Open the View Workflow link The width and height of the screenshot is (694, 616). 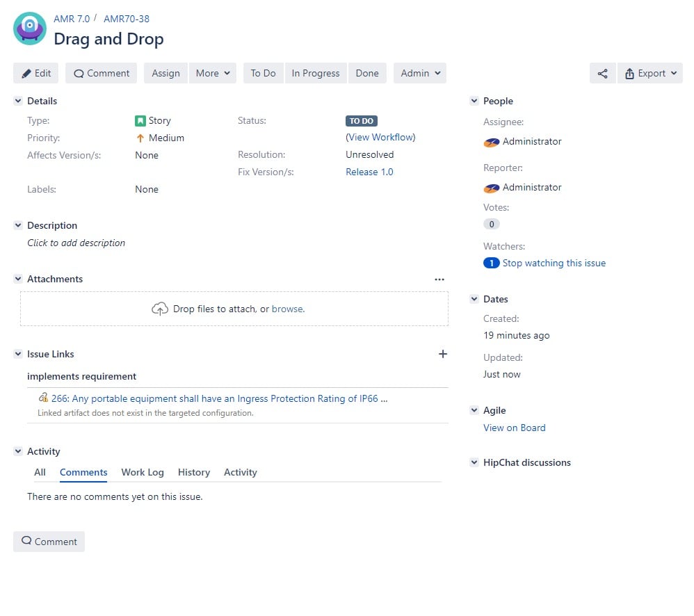pos(380,138)
